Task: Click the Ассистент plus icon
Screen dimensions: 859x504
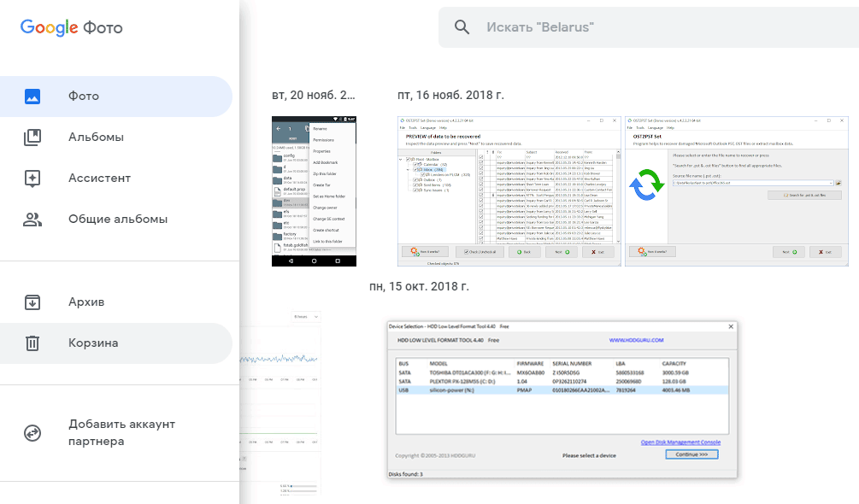Action: 32,179
